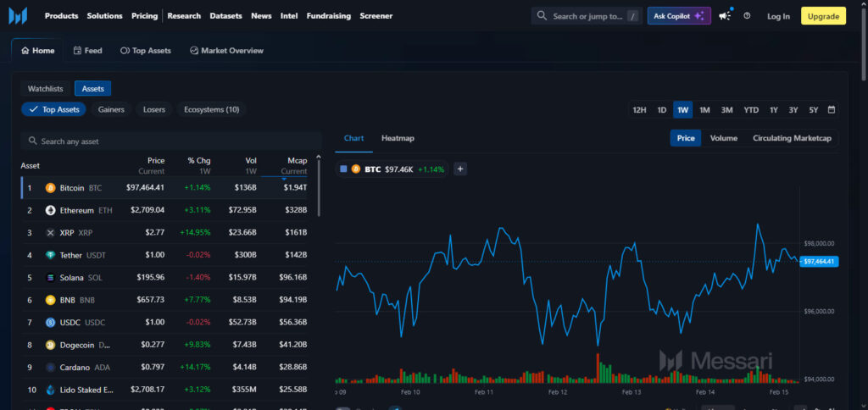Image resolution: width=868 pixels, height=410 pixels.
Task: Click the Log In link
Action: click(x=778, y=16)
